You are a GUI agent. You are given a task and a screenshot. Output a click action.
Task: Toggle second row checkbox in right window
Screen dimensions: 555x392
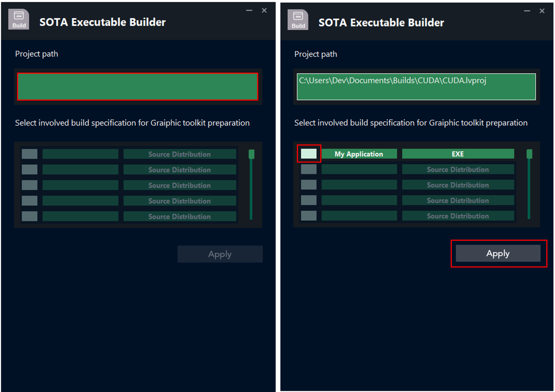[x=309, y=169]
